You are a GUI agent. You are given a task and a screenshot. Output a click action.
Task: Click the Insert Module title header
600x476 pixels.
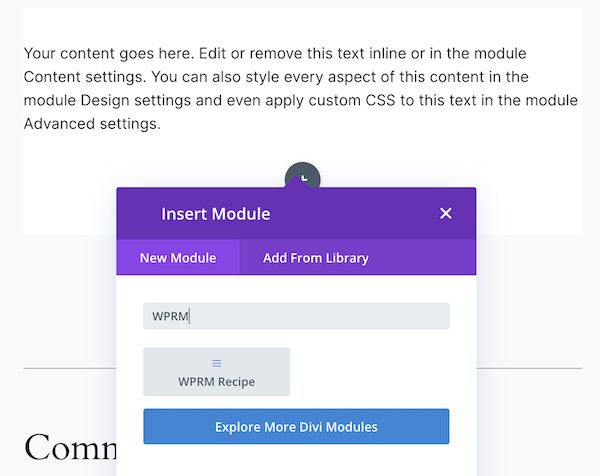216,214
